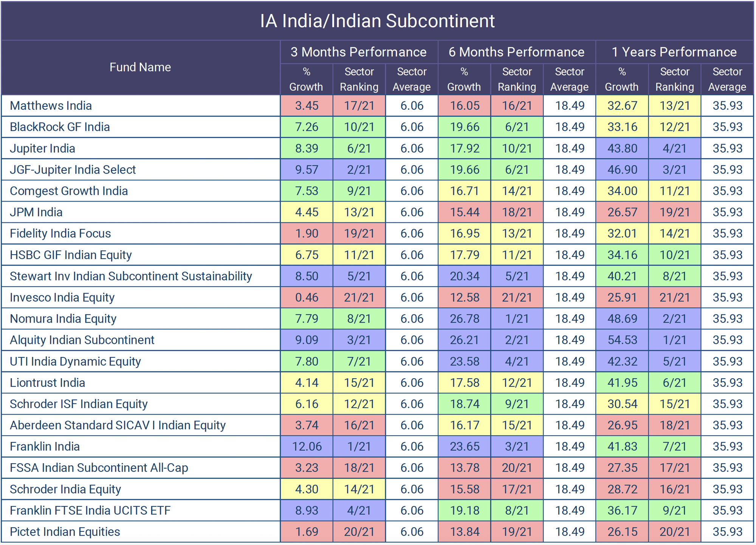The height and width of the screenshot is (545, 756).
Task: Select HSBC GIF Indian Equity fund name
Action: click(x=71, y=255)
